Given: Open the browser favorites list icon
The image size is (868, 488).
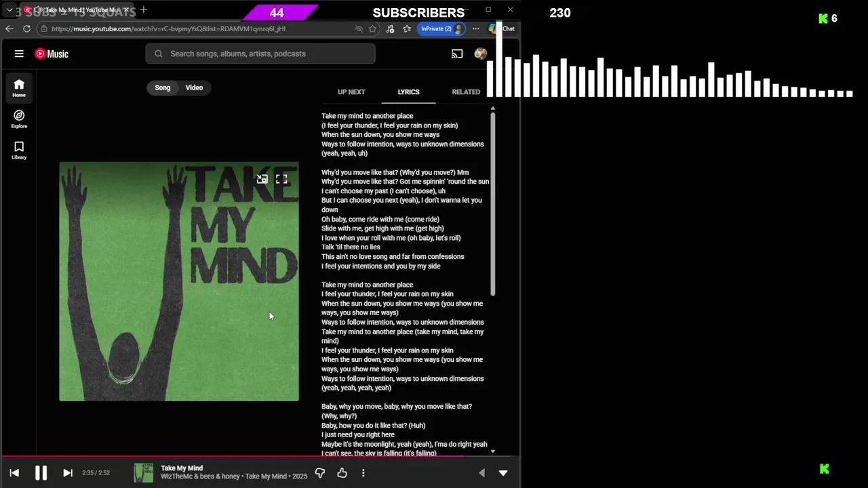Looking at the screenshot, I should 407,28.
